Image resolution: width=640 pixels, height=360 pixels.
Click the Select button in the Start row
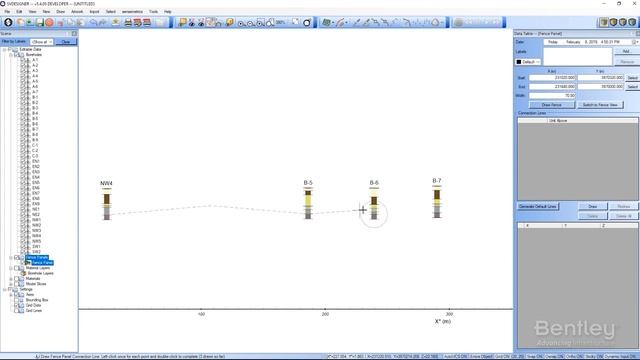pos(632,78)
